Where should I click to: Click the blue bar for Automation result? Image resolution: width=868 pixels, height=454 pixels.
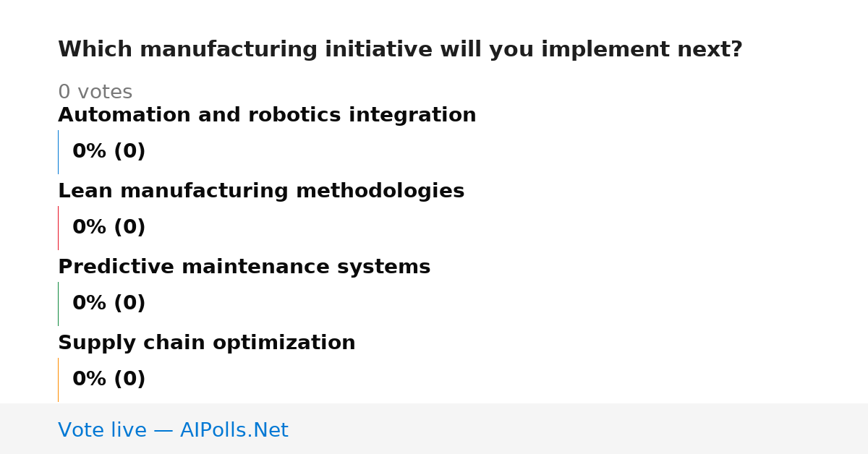point(58,152)
